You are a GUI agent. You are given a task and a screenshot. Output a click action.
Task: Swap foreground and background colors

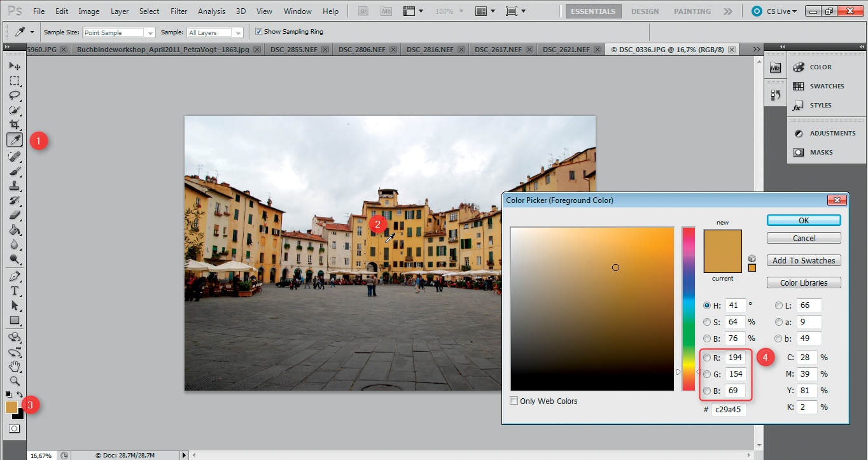click(x=20, y=395)
